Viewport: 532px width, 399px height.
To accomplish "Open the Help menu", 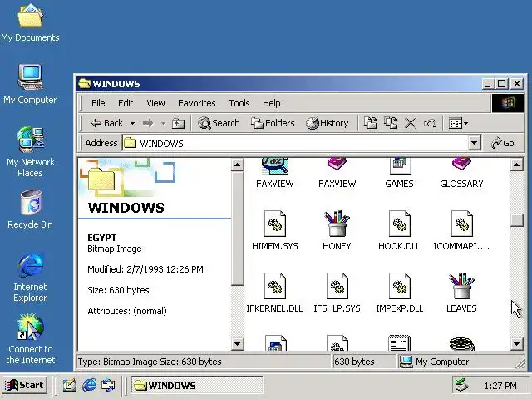I will 272,103.
